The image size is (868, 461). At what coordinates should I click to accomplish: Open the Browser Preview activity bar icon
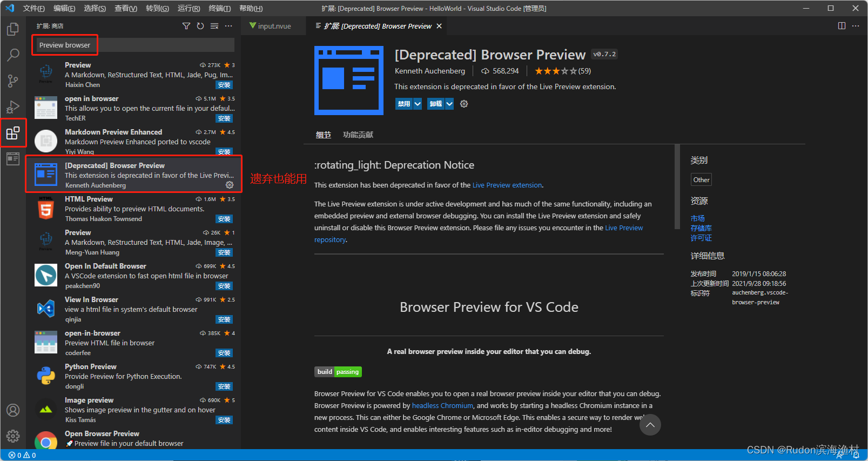[13, 159]
